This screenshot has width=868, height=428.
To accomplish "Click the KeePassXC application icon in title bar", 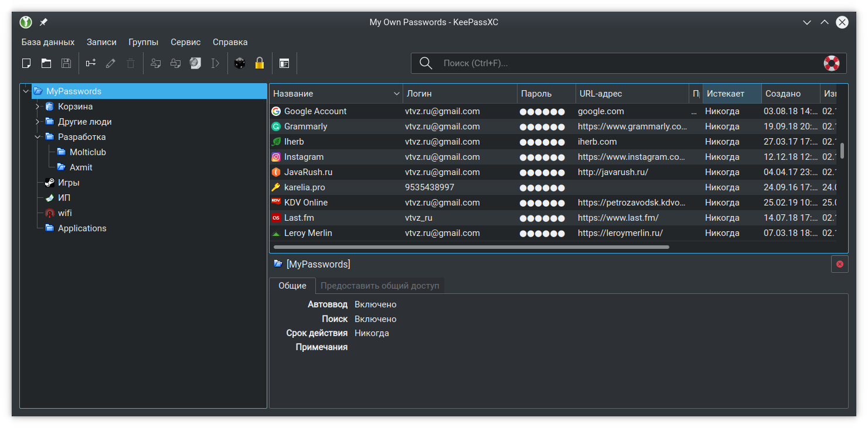I will pyautogui.click(x=25, y=22).
